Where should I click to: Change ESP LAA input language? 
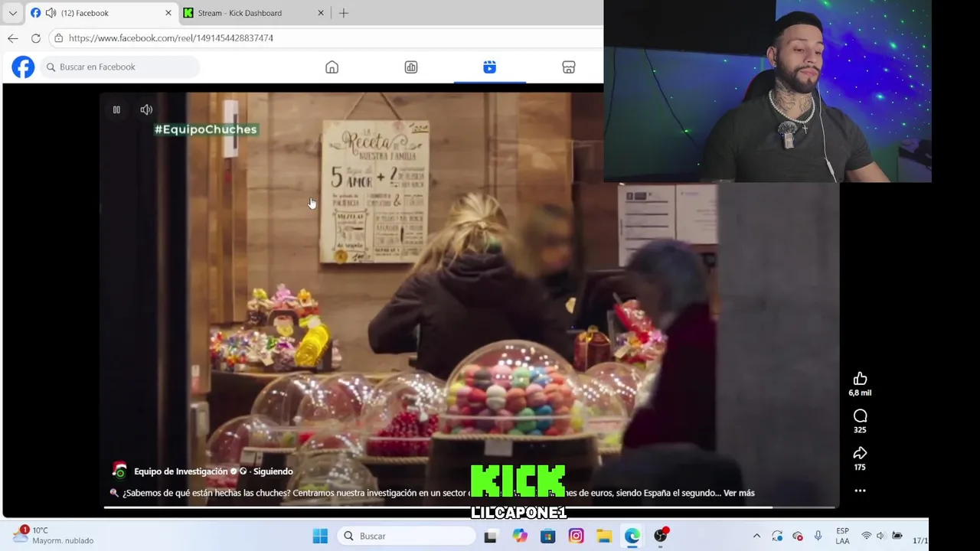coord(842,536)
